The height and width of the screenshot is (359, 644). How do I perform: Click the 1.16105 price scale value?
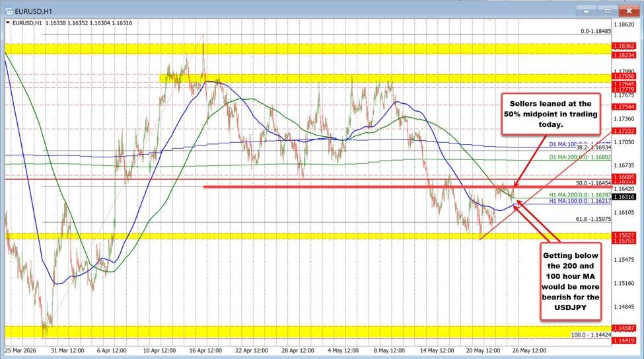point(624,213)
